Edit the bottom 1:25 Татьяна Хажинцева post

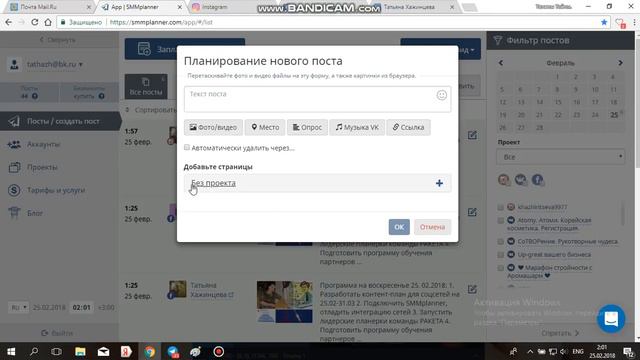pos(472,289)
